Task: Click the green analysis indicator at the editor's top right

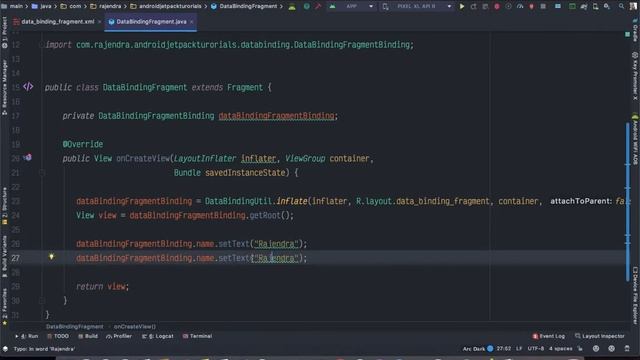Action: coord(627,35)
